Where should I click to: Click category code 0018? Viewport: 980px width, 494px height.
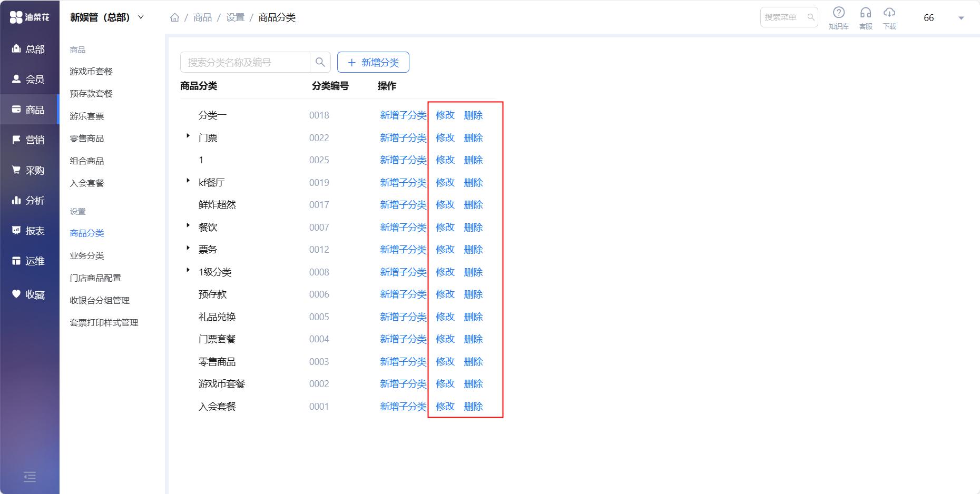319,115
